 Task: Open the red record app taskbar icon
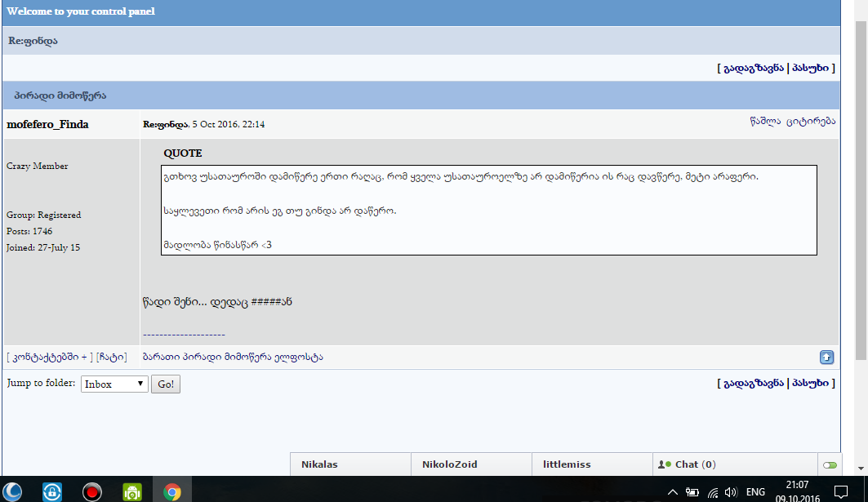(92, 491)
